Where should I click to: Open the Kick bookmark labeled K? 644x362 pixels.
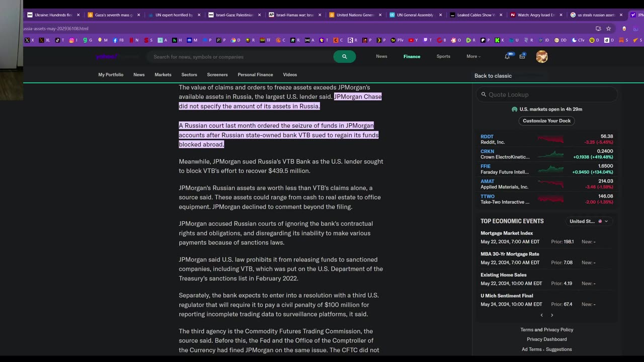tap(500, 40)
